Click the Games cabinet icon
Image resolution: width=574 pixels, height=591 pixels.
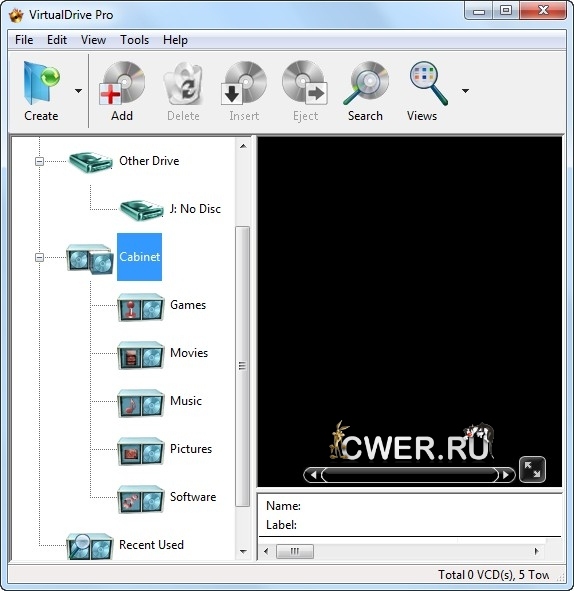pyautogui.click(x=141, y=308)
